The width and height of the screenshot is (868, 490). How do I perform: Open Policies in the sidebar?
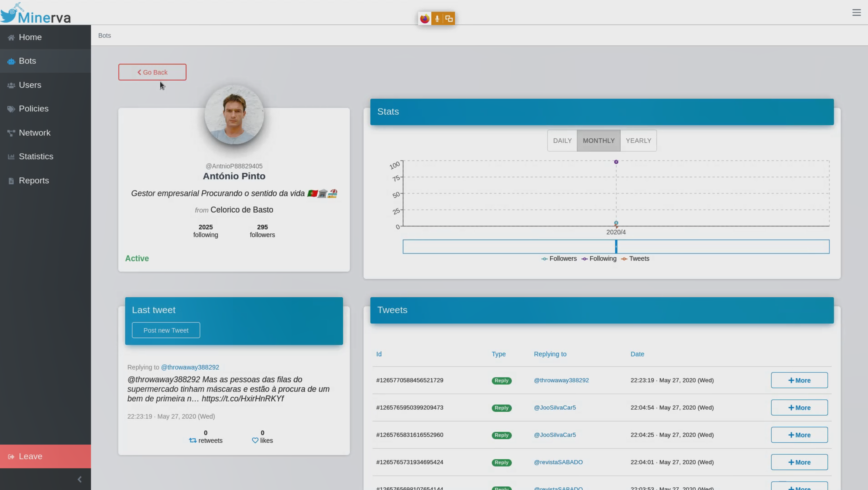[x=45, y=108]
